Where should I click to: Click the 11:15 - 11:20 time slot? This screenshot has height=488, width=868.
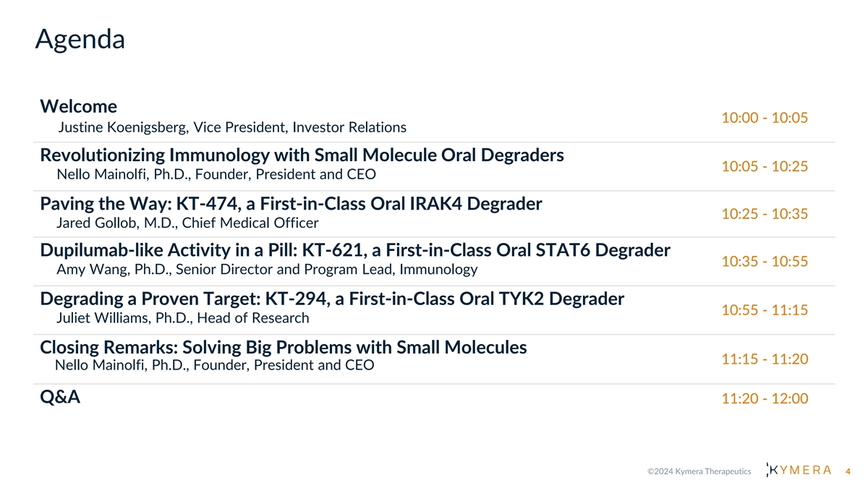pyautogui.click(x=765, y=359)
